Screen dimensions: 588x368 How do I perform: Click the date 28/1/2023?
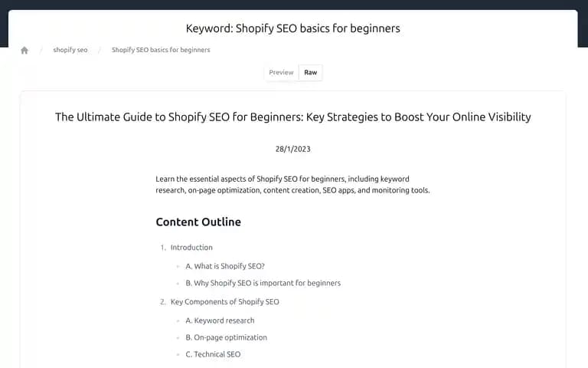(293, 149)
